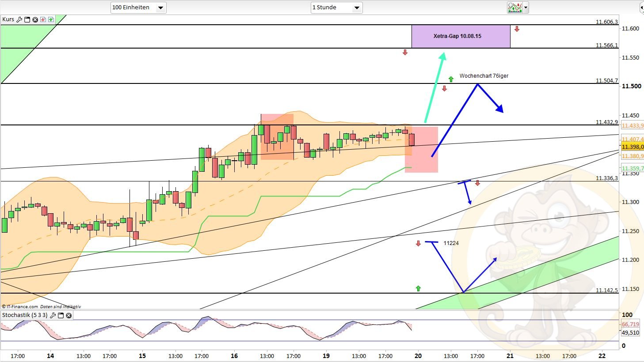Open Stochastik indicator settings wrench
This screenshot has width=644, height=362.
[53, 315]
